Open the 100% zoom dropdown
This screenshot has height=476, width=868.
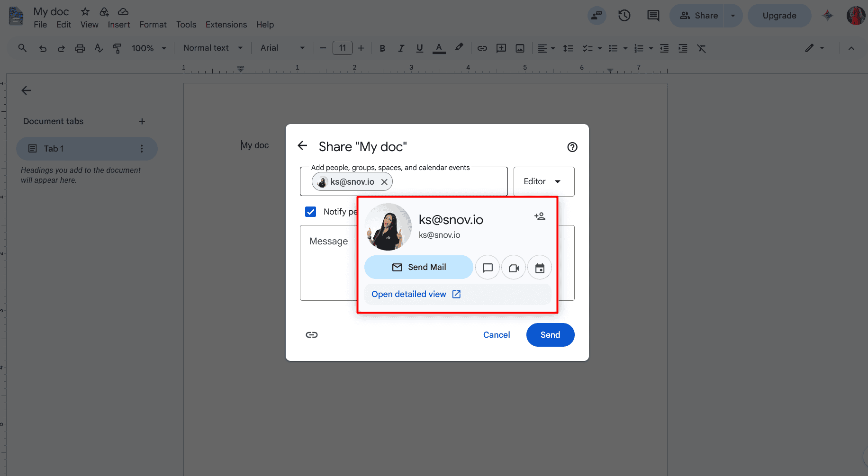coord(149,48)
